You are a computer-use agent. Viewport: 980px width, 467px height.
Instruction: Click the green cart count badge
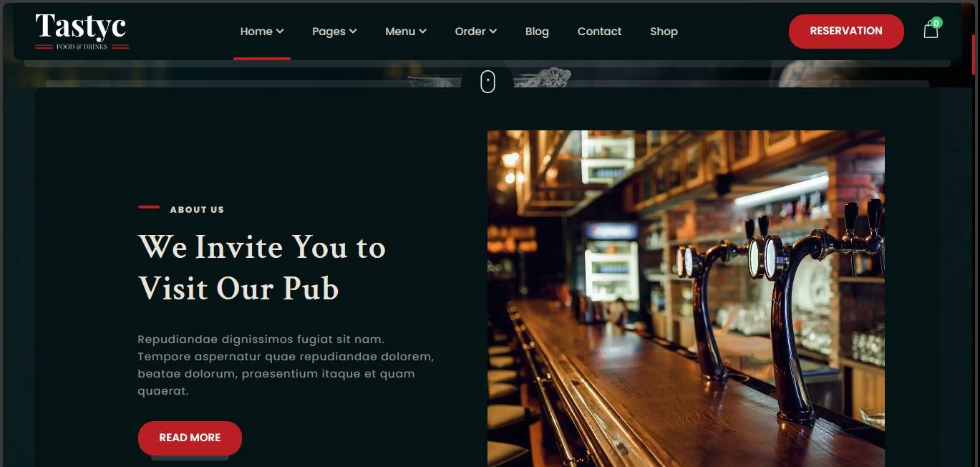(936, 23)
